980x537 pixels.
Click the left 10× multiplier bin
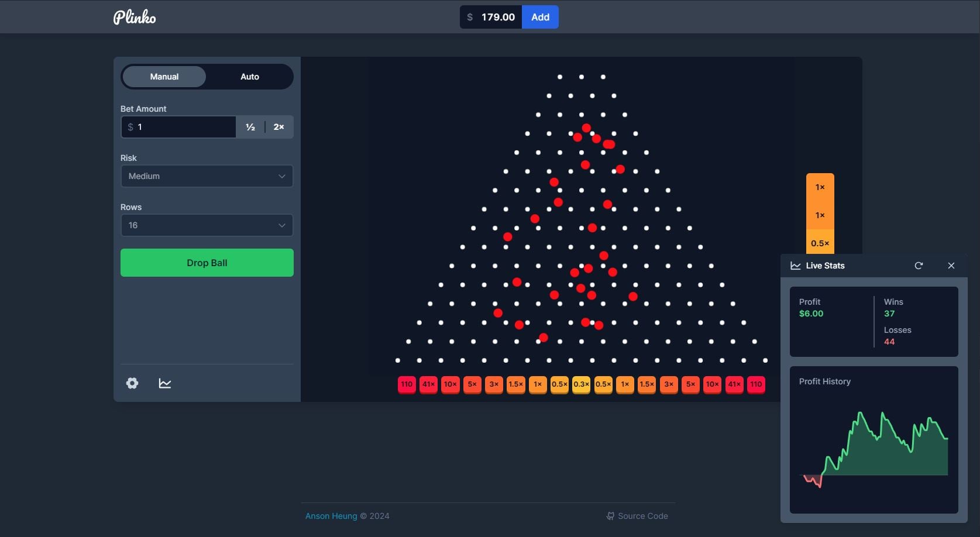coord(451,384)
